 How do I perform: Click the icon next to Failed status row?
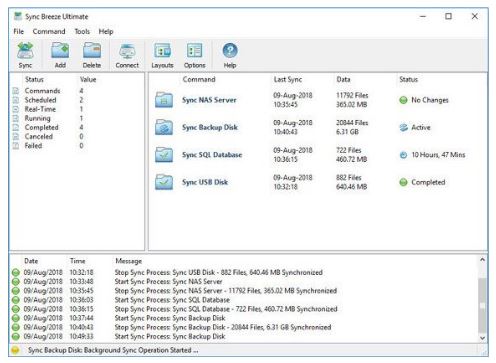[x=16, y=146]
